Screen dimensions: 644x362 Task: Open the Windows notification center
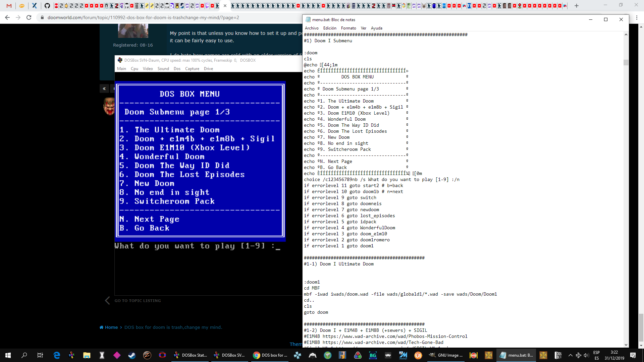633,355
